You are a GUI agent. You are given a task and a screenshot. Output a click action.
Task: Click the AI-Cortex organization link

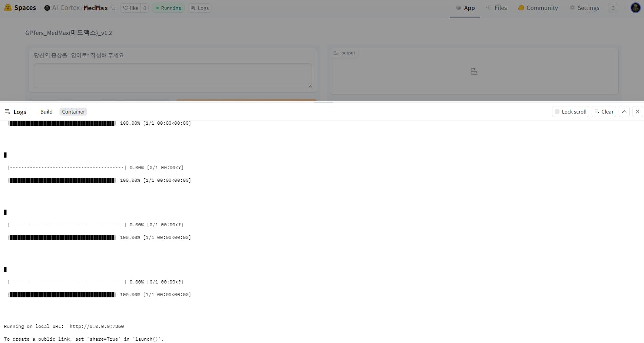66,8
